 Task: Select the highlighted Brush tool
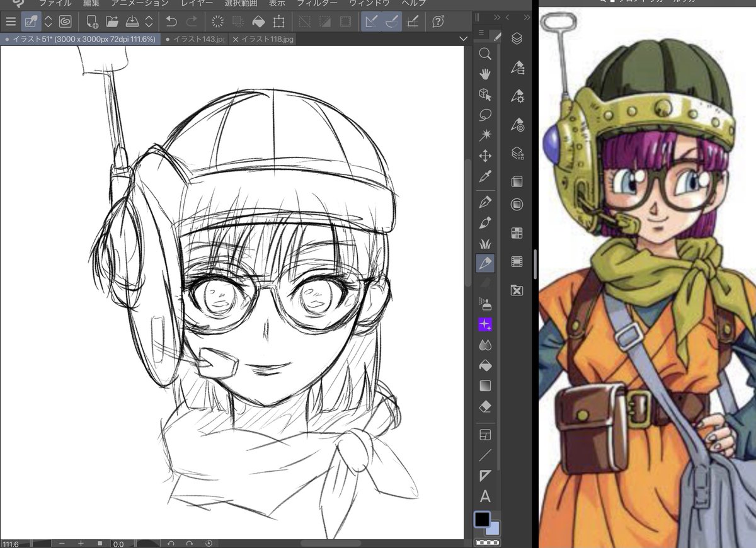pos(485,263)
